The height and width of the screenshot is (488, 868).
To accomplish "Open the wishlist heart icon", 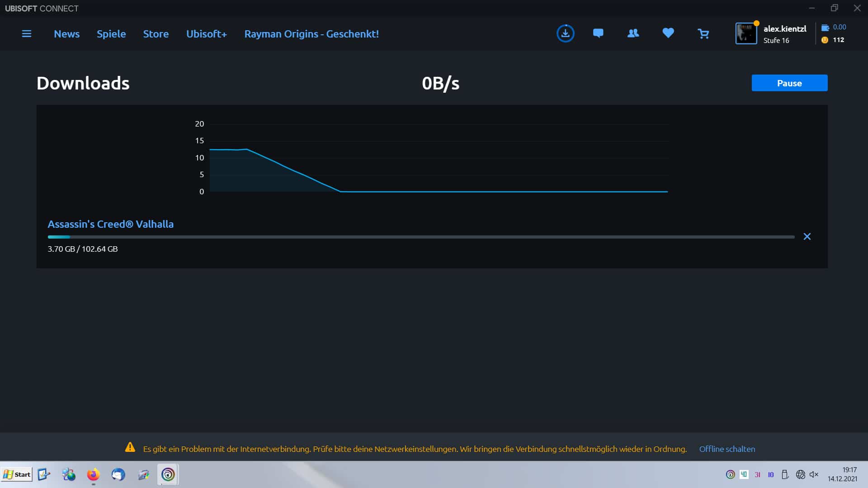I will tap(668, 33).
